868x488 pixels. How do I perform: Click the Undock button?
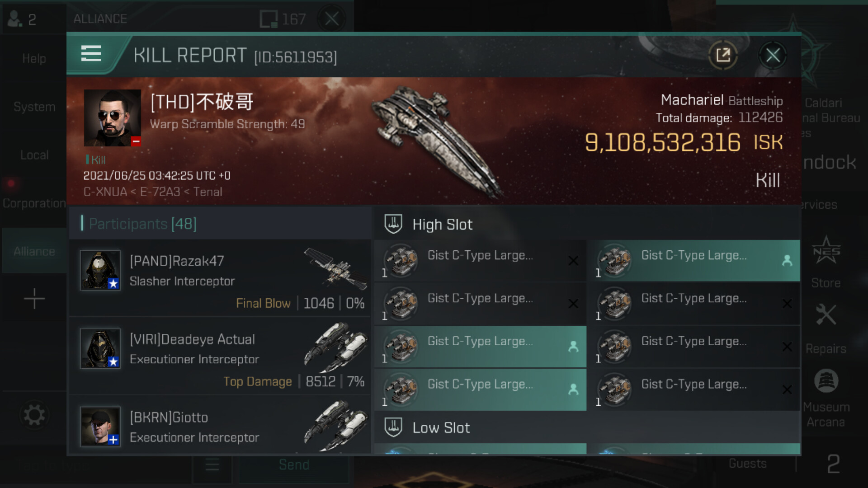[x=830, y=162]
